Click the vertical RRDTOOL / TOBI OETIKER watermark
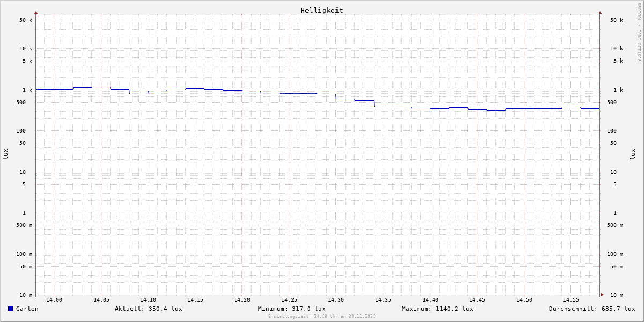644x322 pixels. point(639,32)
